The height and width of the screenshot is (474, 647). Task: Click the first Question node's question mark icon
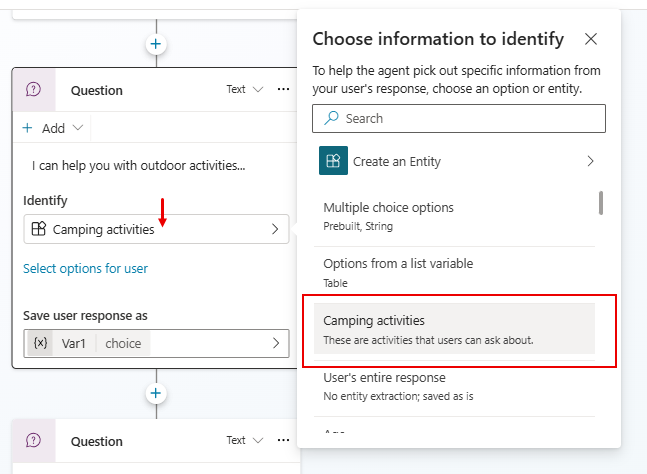(33, 90)
